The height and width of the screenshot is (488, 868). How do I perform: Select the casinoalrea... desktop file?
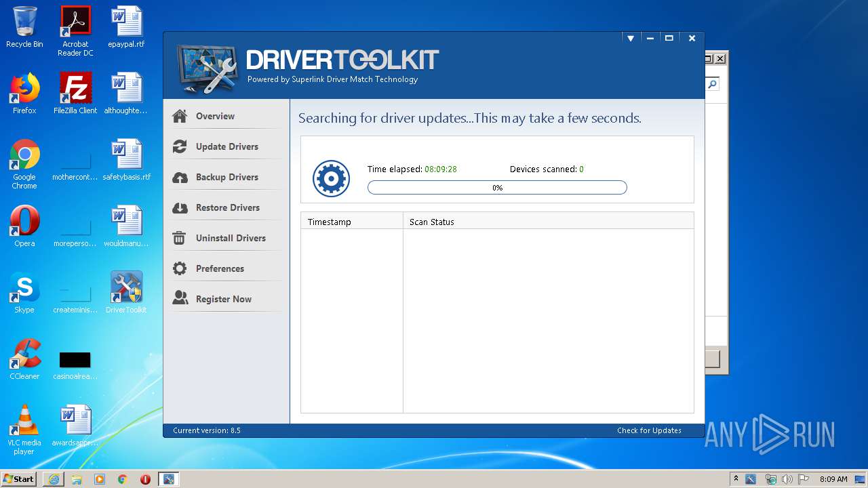pos(75,365)
